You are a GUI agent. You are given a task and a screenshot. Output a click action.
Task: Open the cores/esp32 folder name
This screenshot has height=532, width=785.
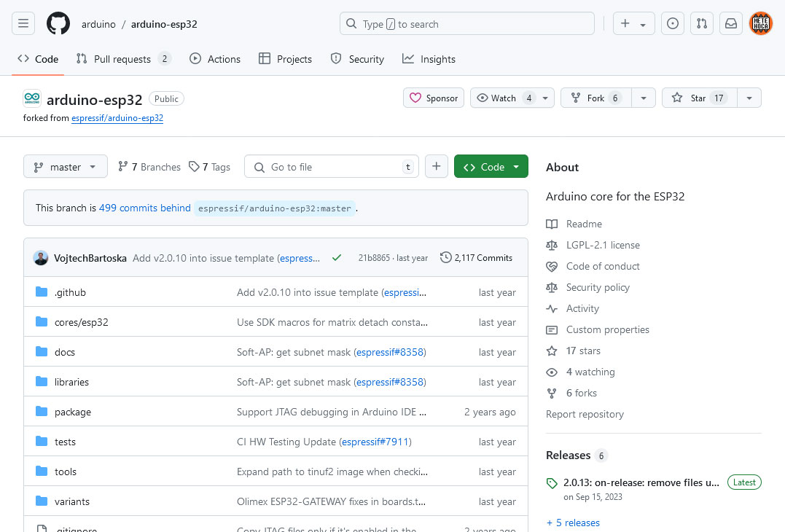[x=81, y=322]
